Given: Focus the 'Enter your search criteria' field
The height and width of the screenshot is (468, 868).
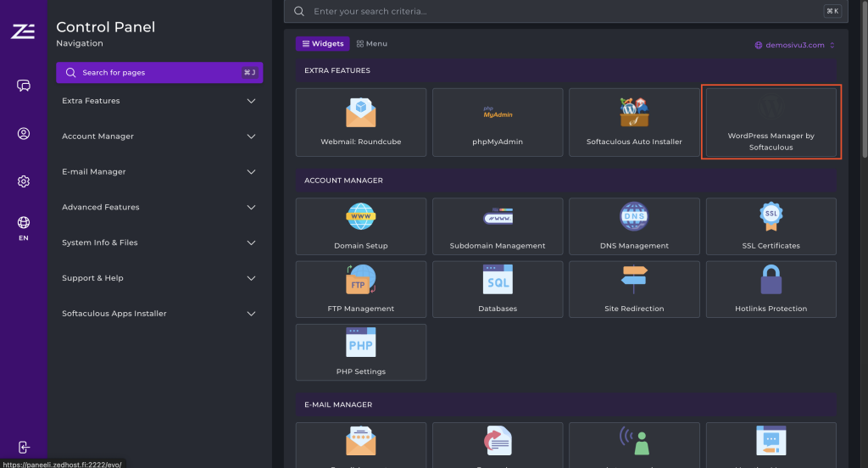Looking at the screenshot, I should coord(559,11).
